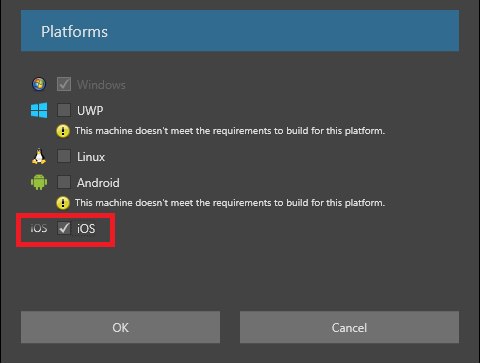Click the warning icon under Android
Screen dimensions: 480x363
tap(63, 203)
